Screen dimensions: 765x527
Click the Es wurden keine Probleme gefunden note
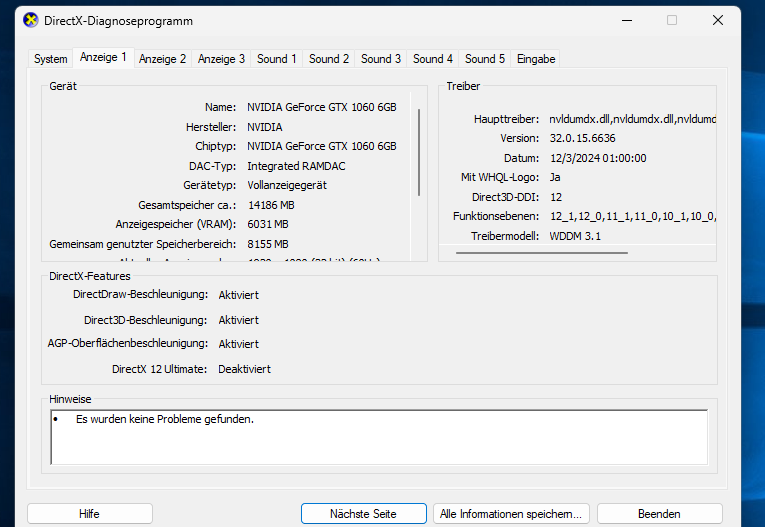point(165,419)
